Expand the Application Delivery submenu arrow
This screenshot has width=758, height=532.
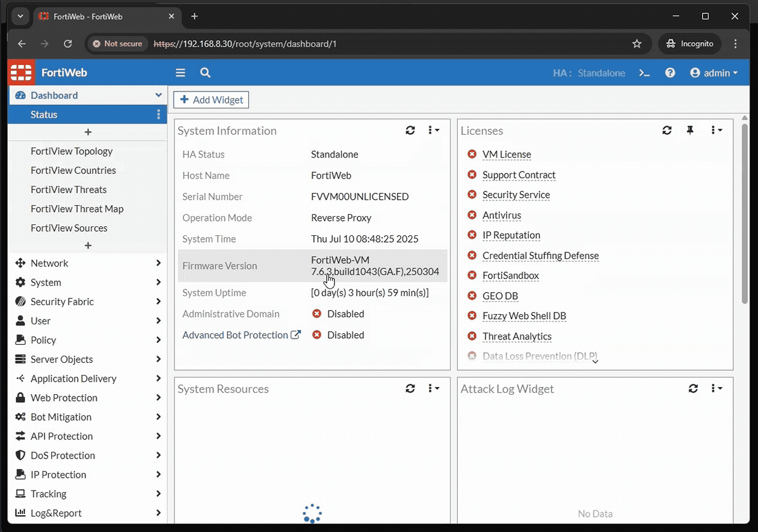pyautogui.click(x=159, y=379)
